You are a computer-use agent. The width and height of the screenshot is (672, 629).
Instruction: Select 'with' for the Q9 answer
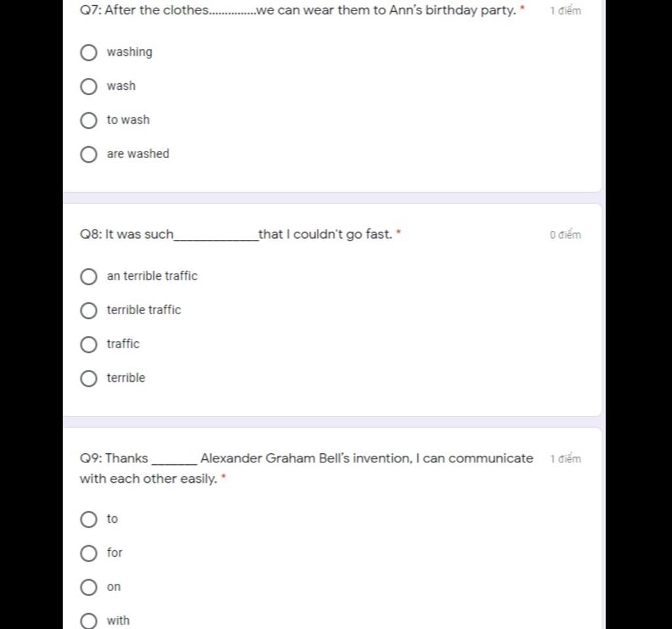pyautogui.click(x=89, y=621)
